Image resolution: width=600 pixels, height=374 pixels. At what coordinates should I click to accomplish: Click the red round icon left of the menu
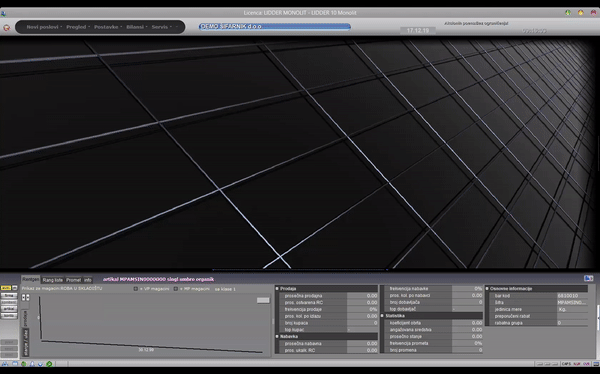7,28
